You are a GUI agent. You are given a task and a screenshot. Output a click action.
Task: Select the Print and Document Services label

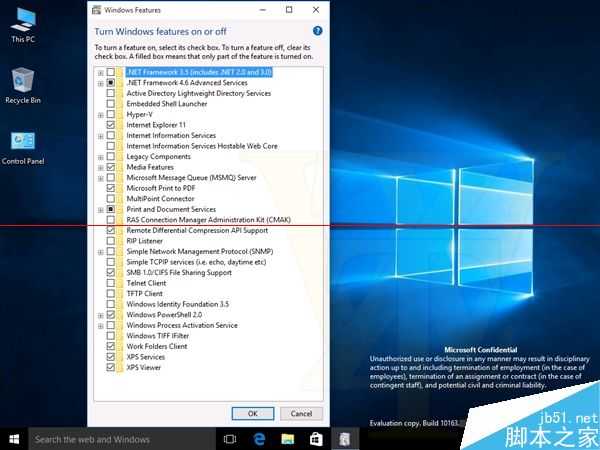pyautogui.click(x=171, y=209)
